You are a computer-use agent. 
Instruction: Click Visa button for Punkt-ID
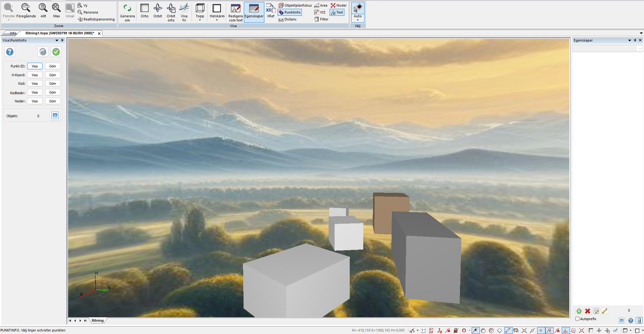pos(35,66)
